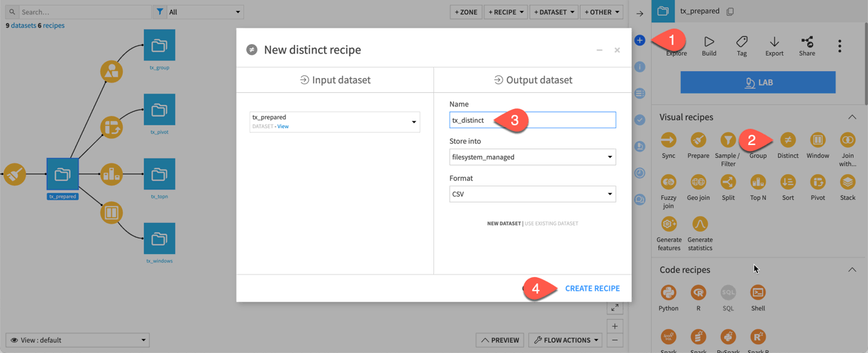Open the Store into dropdown

pyautogui.click(x=532, y=157)
